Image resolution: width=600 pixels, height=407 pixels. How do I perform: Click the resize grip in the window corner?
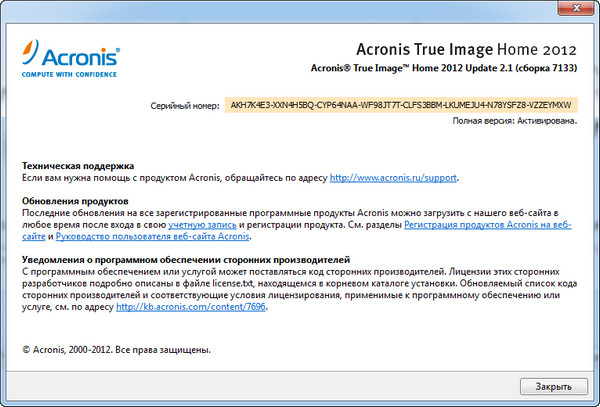(593, 400)
